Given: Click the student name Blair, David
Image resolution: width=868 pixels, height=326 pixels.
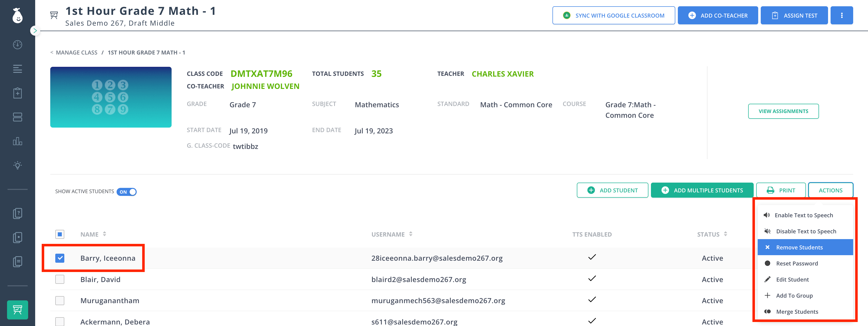Looking at the screenshot, I should (x=100, y=280).
